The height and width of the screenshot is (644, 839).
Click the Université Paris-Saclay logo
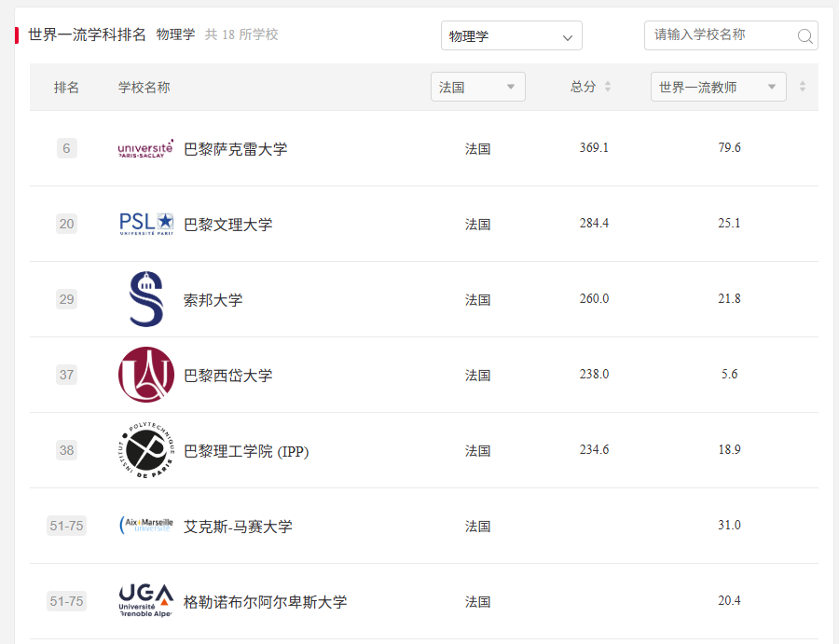146,148
